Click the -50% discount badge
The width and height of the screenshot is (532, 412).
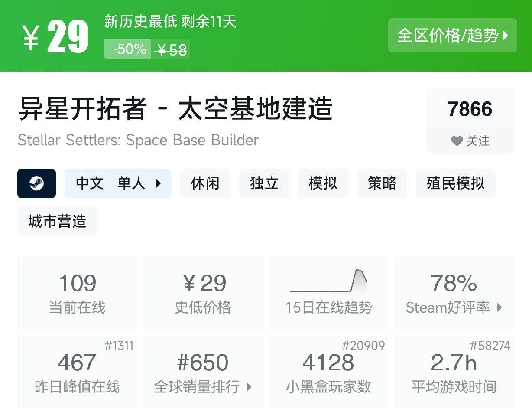129,49
